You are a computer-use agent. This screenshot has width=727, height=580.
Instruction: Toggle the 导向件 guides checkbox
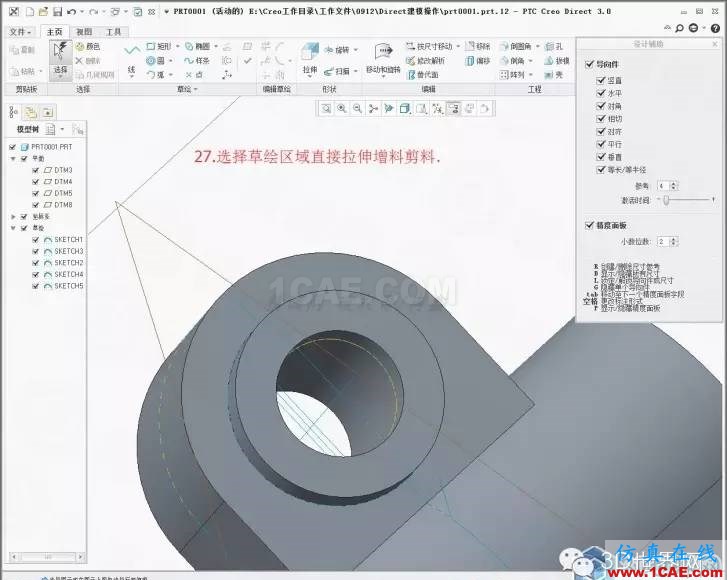[x=590, y=64]
